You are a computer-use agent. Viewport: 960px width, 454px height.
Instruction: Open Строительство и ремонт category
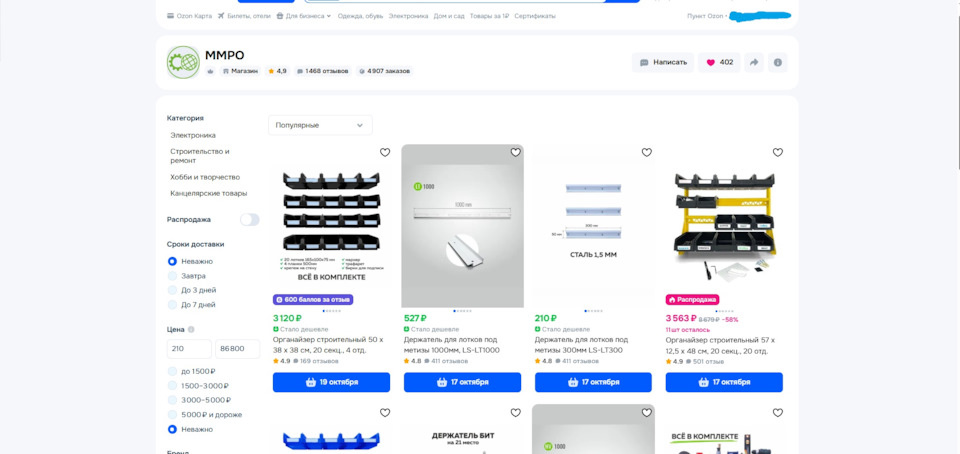(x=200, y=155)
